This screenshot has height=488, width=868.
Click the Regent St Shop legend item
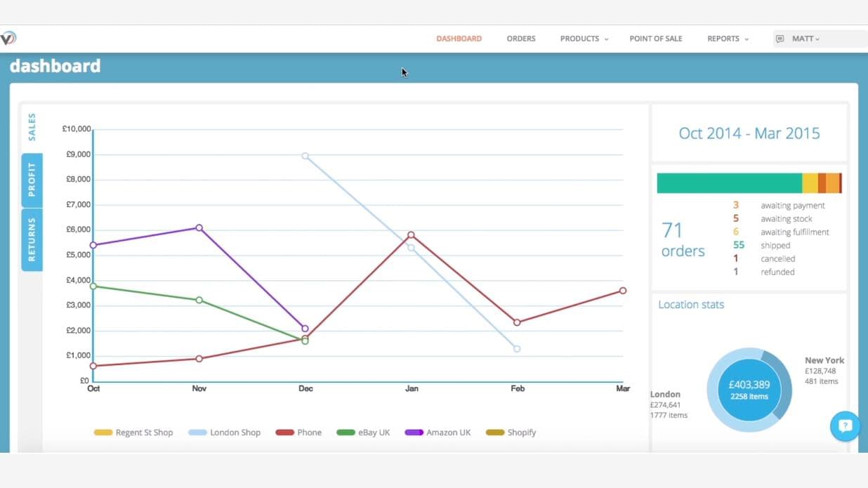pyautogui.click(x=133, y=433)
